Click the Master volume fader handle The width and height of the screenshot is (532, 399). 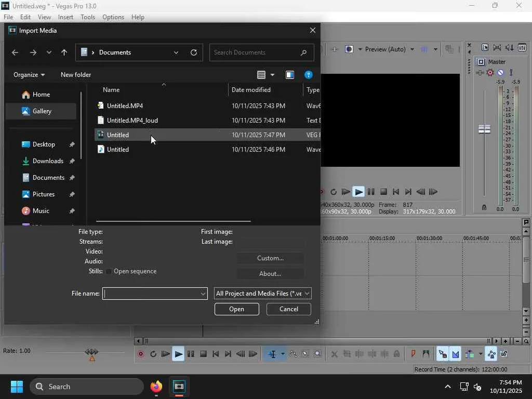(485, 129)
